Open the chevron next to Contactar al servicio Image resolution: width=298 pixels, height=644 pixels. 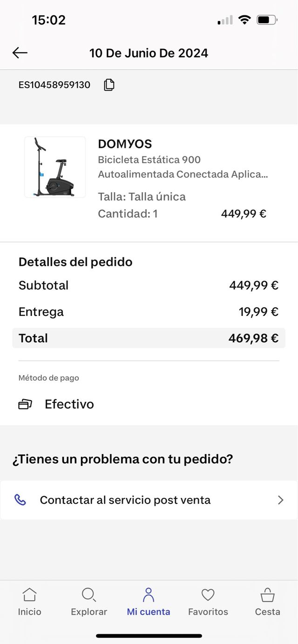[x=280, y=500]
